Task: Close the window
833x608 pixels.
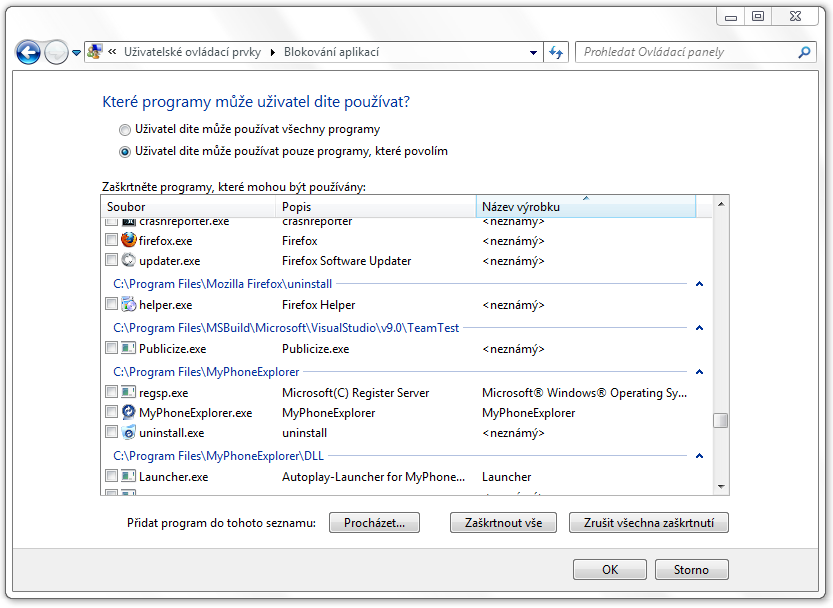Action: [795, 16]
